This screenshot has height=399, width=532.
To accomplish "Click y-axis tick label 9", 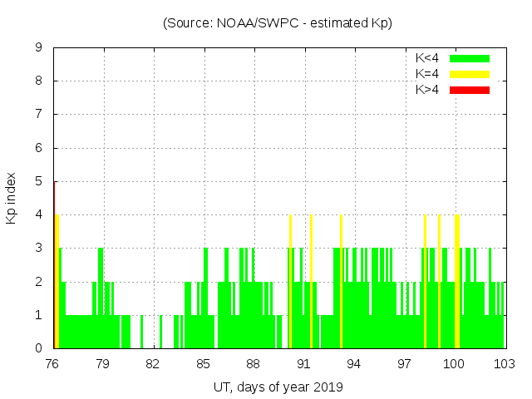I will pos(38,48).
